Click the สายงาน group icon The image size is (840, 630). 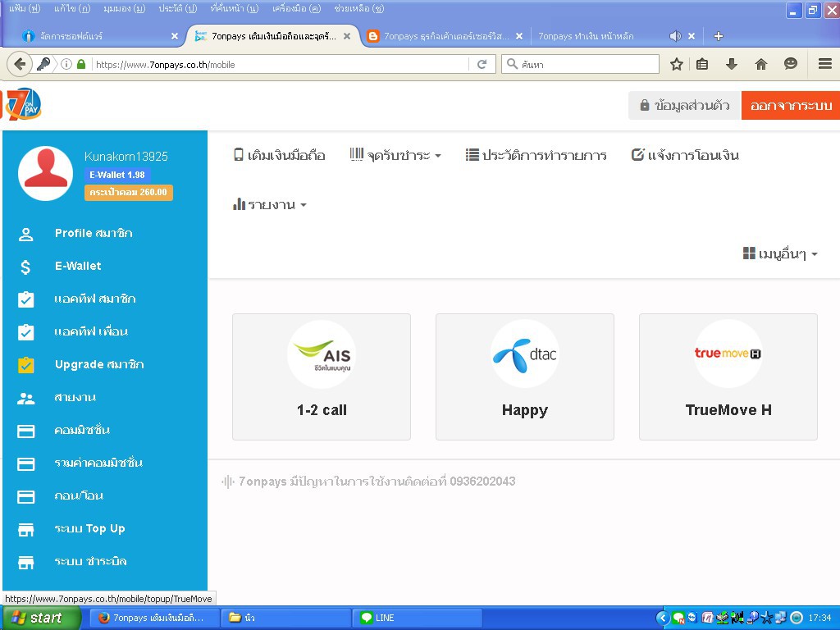(x=25, y=398)
